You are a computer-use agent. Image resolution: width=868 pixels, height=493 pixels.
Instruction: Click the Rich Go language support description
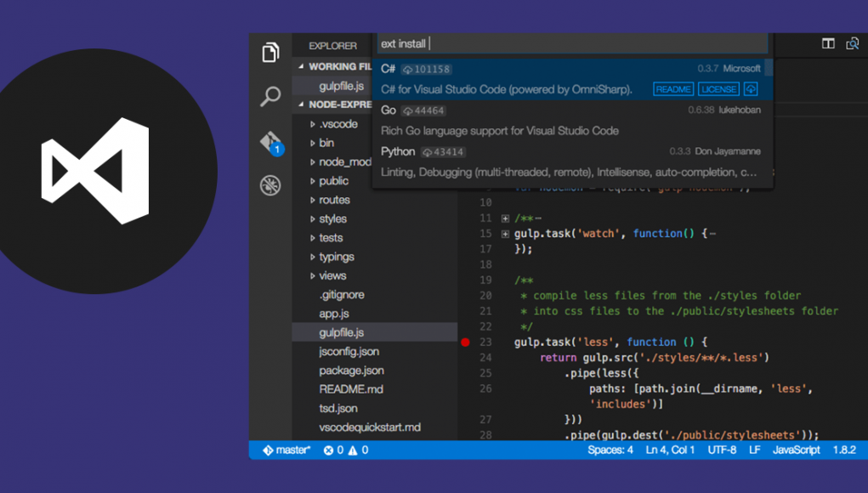click(x=500, y=131)
